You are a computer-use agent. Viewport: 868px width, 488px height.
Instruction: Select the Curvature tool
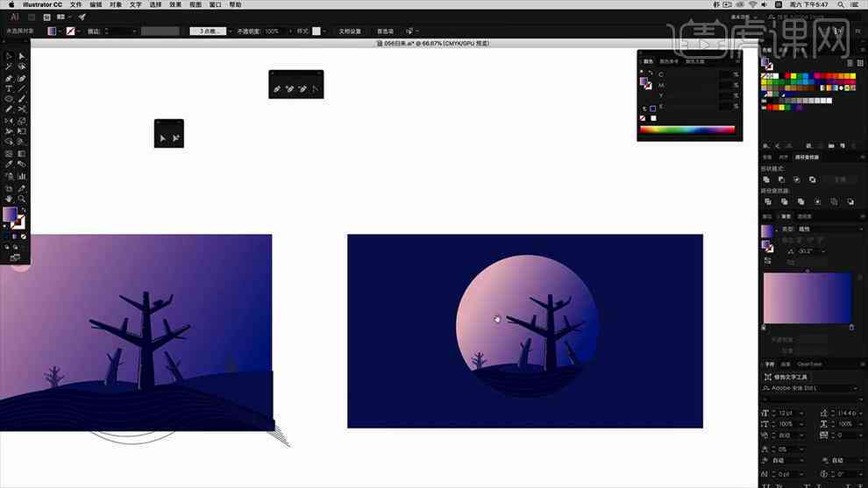[x=22, y=78]
